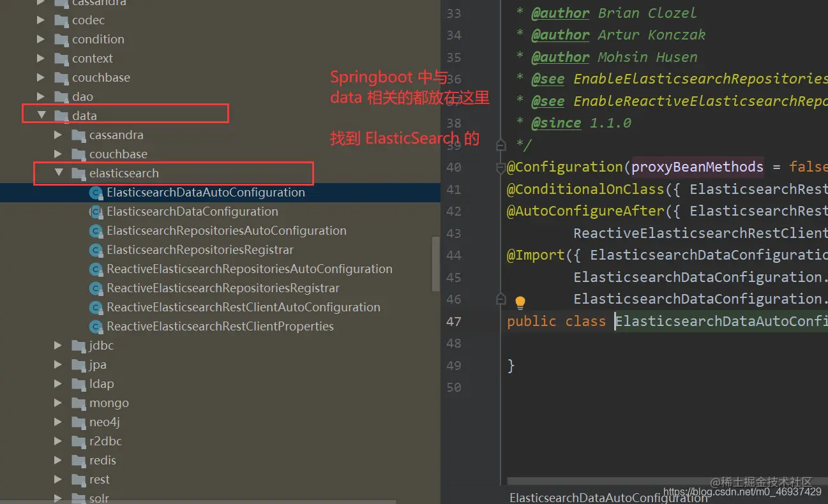Screen dimensions: 828x504
Task: Click the jdbc folder icon
Action: 79,346
